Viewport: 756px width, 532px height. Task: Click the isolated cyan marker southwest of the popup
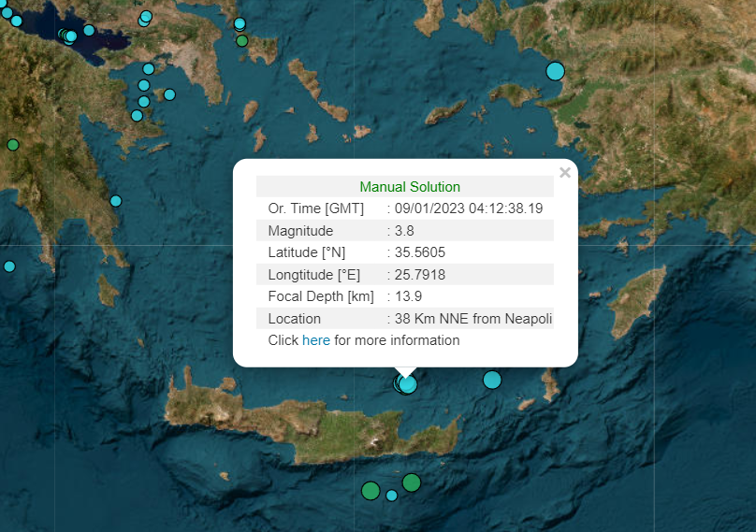[x=116, y=201]
